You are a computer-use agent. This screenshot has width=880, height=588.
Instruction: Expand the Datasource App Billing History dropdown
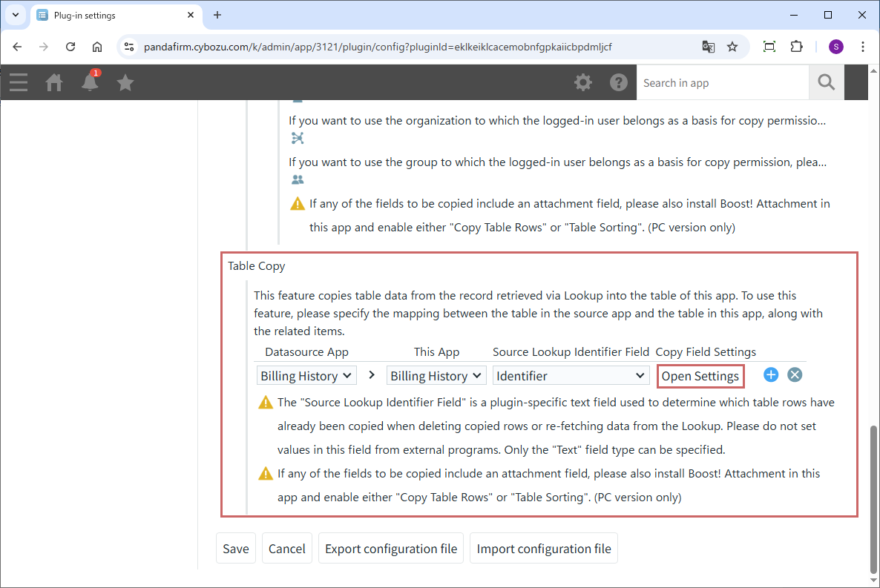(x=306, y=376)
